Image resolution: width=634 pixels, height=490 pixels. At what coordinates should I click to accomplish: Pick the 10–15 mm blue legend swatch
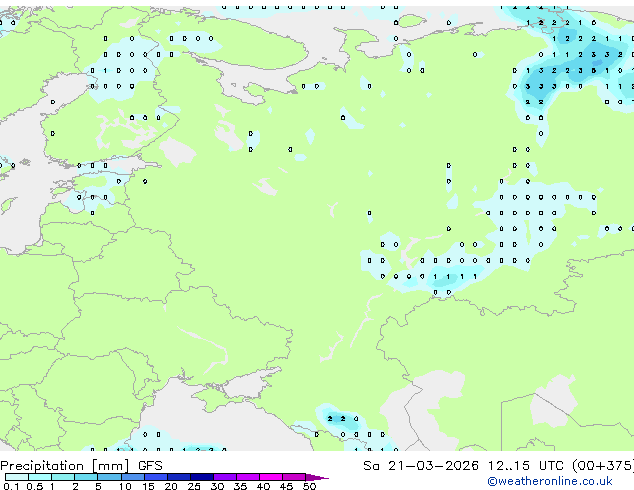[x=132, y=477]
